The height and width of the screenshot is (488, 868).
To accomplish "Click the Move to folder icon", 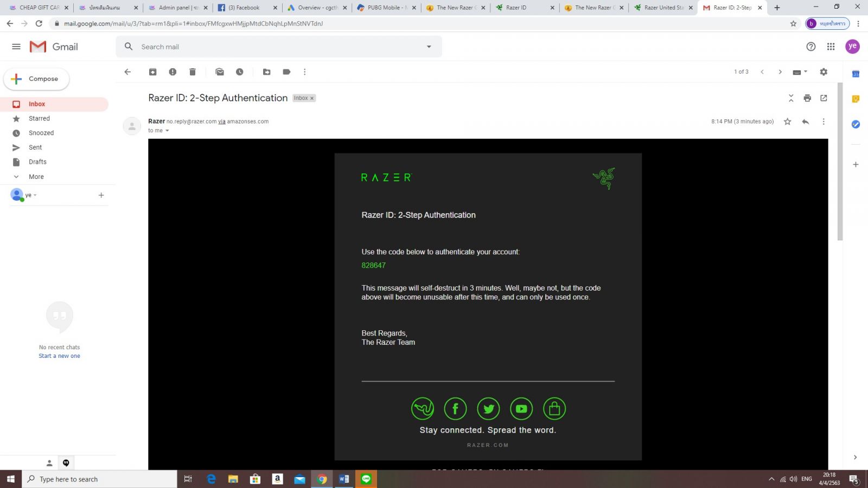I will [x=267, y=72].
